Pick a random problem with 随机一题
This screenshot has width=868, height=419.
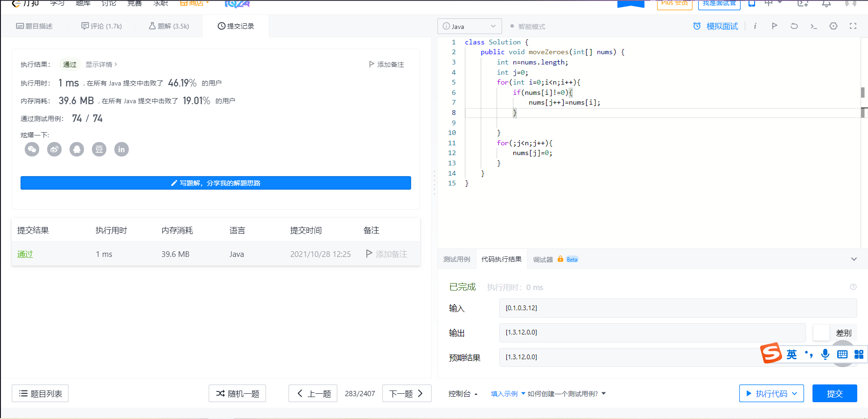[x=237, y=393]
